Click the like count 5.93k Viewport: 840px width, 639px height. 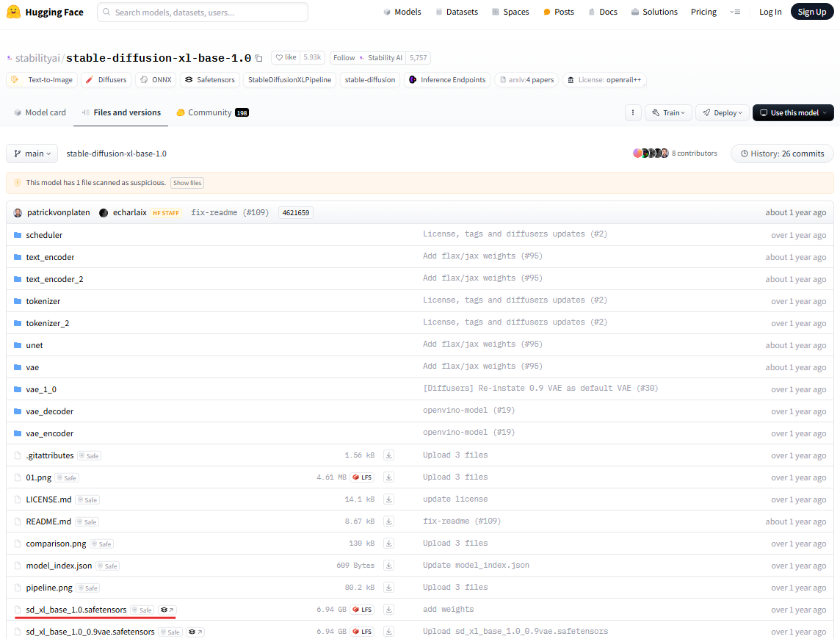pos(312,57)
